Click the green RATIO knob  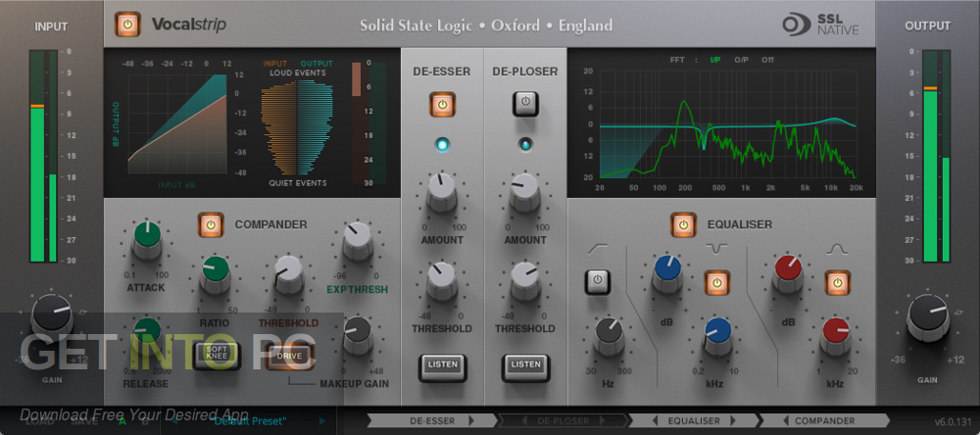215,272
